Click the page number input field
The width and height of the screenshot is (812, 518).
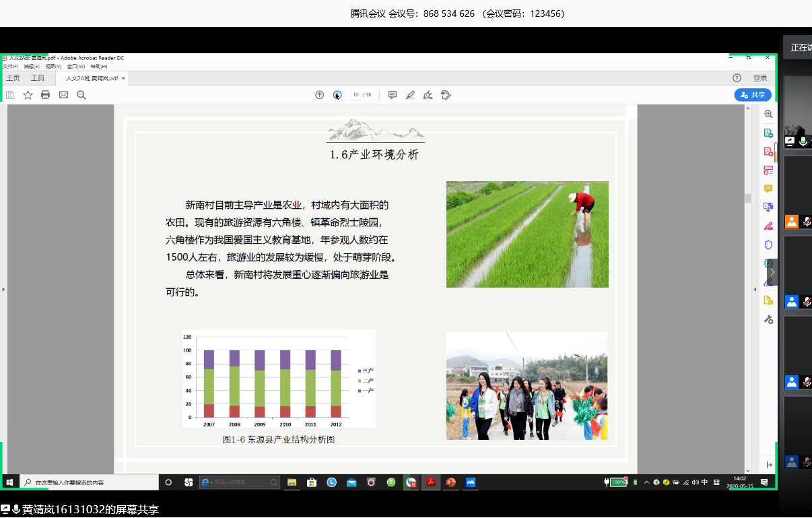pyautogui.click(x=356, y=95)
